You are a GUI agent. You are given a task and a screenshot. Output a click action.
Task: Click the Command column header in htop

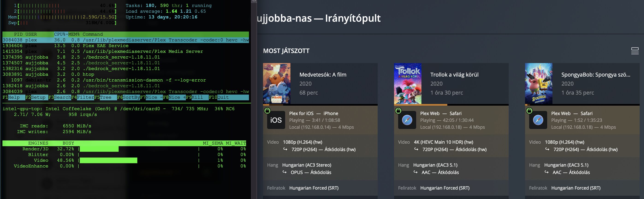point(93,34)
